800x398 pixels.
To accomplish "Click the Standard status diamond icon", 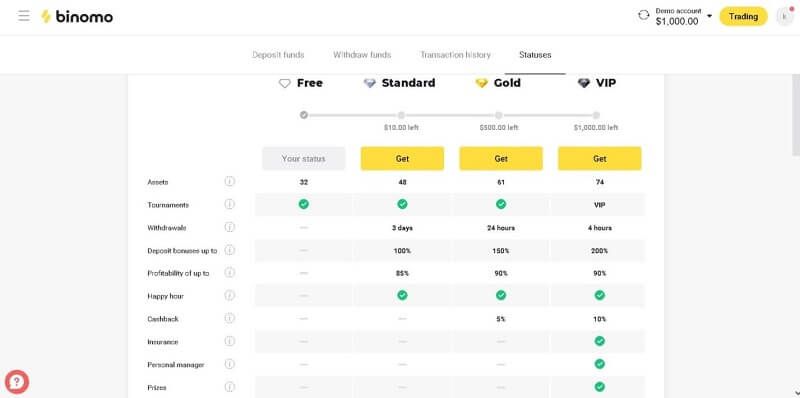I will pos(369,83).
